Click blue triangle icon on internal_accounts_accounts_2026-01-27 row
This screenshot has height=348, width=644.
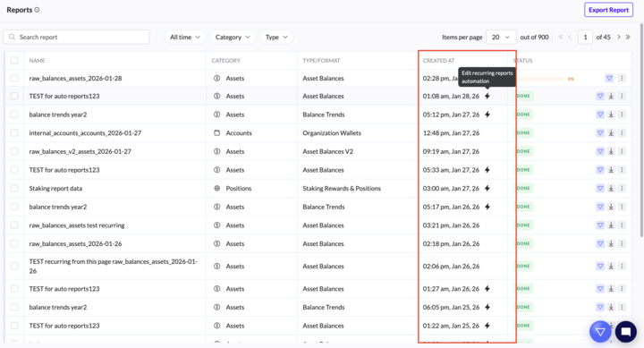click(600, 132)
